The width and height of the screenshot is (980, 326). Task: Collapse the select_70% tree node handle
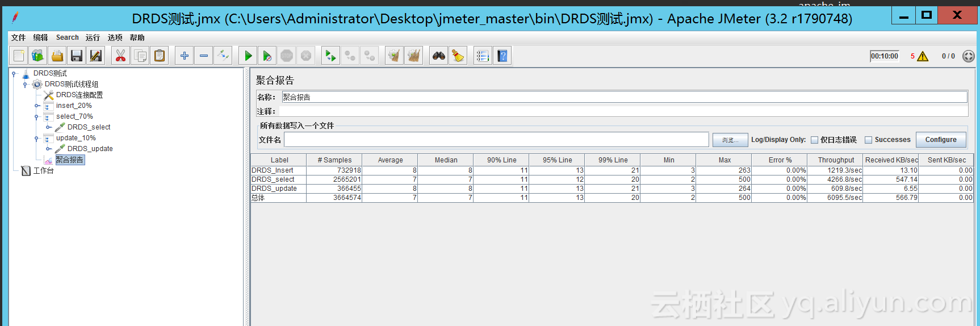pos(37,117)
